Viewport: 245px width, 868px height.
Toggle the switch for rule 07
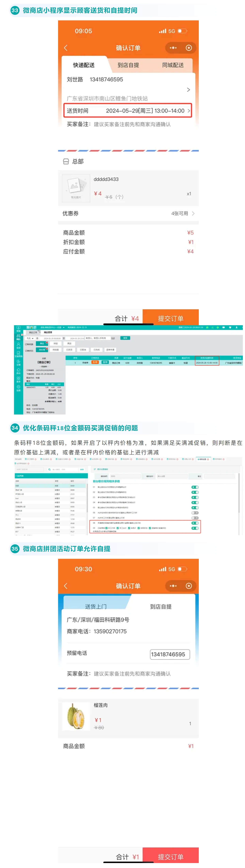[x=195, y=518]
